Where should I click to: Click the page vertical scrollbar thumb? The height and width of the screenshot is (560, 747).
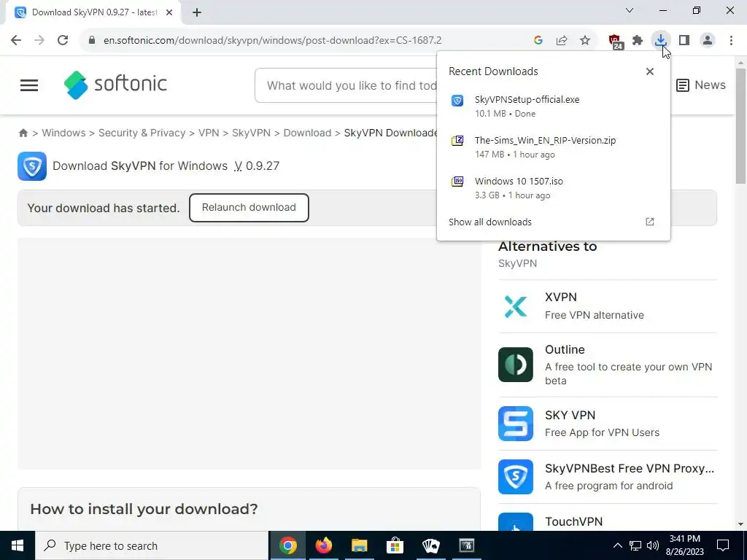click(x=741, y=126)
